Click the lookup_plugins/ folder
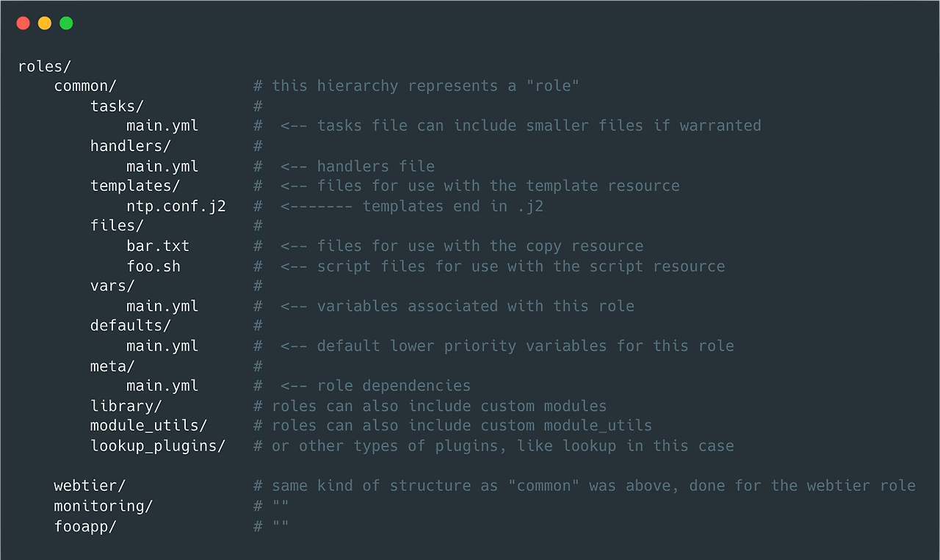Viewport: 940px width, 560px height. point(158,446)
